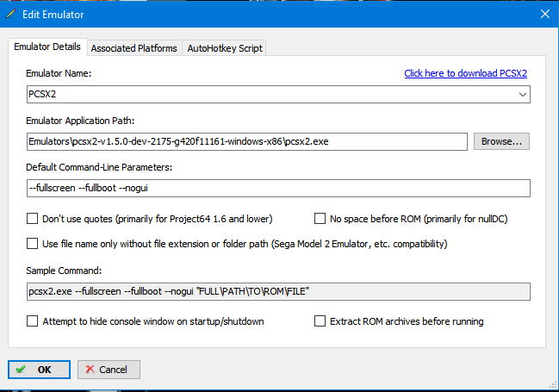Image resolution: width=559 pixels, height=392 pixels.
Task: Confirm with the OK button
Action: 40,370
